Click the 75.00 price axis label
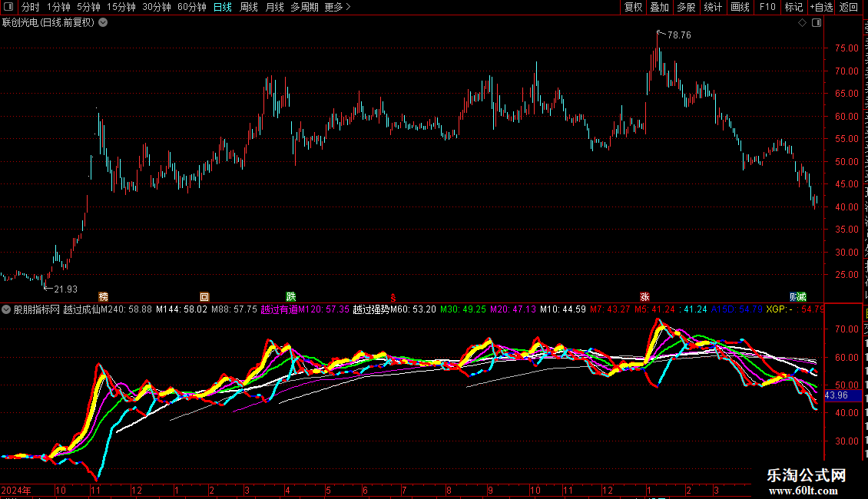The height and width of the screenshot is (499, 868). (x=847, y=48)
